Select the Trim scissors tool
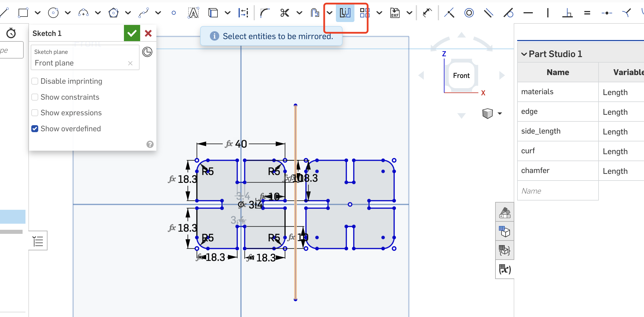Screen dimensions: 644x317 (x=285, y=13)
